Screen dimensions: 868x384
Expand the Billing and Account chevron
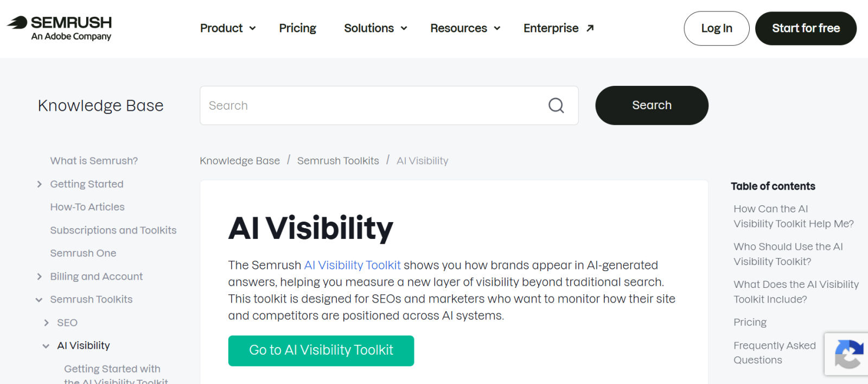pos(39,276)
